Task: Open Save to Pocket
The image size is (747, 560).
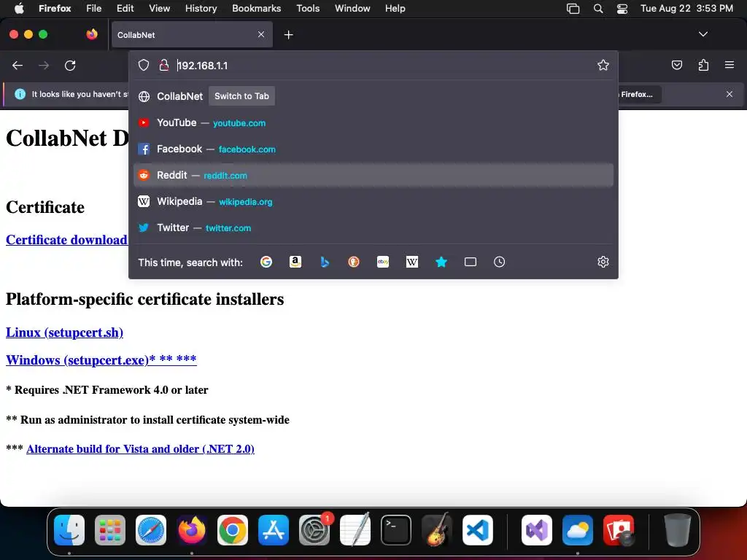Action: tap(677, 65)
